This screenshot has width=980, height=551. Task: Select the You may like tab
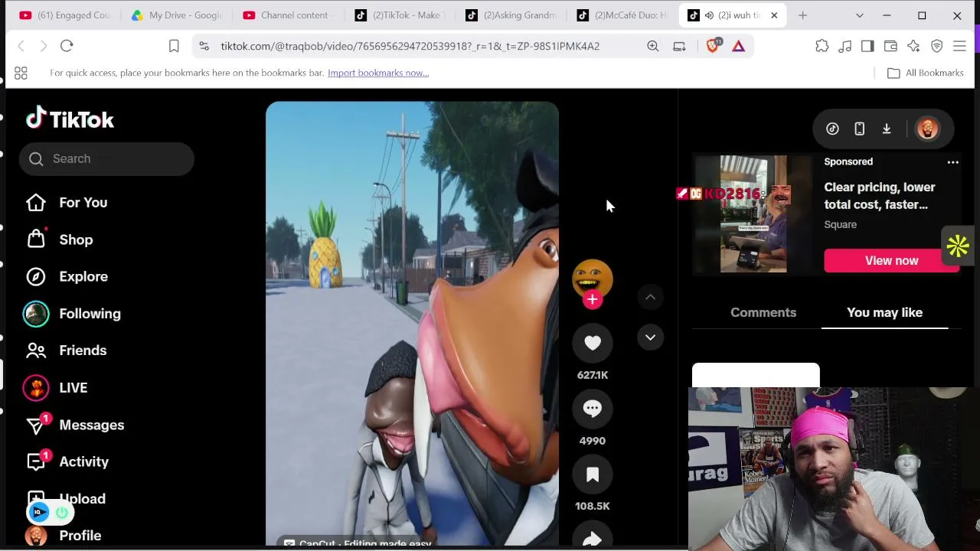884,312
